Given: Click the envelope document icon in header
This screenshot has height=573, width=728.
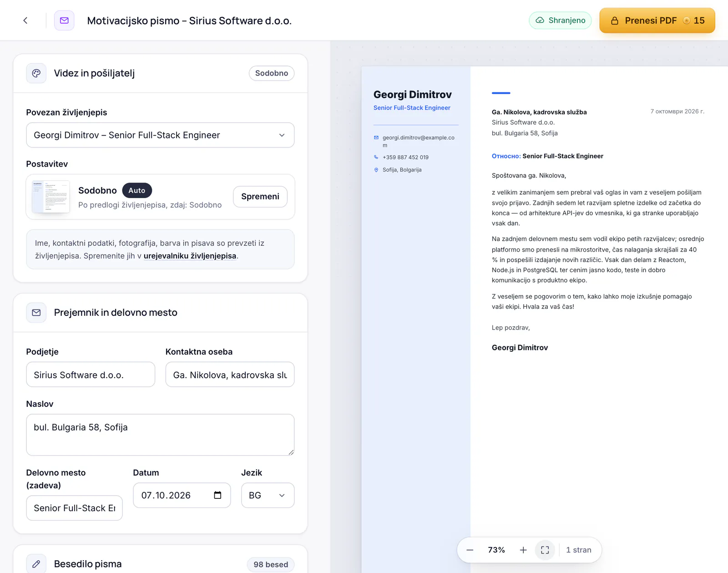Looking at the screenshot, I should 64,20.
